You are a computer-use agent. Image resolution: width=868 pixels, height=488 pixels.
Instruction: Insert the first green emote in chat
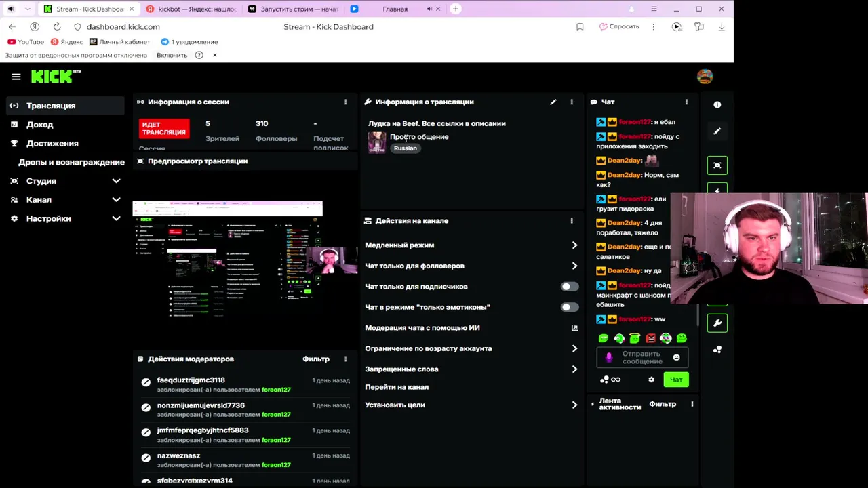point(603,338)
